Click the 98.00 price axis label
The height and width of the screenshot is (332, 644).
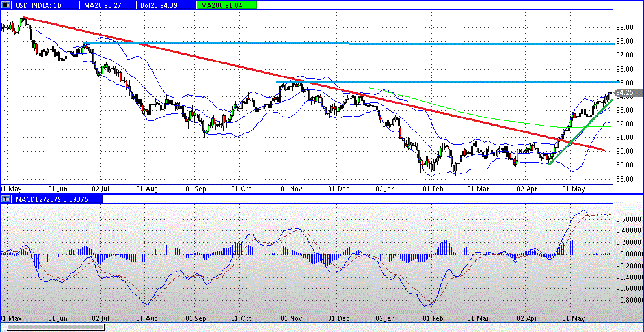coord(624,42)
